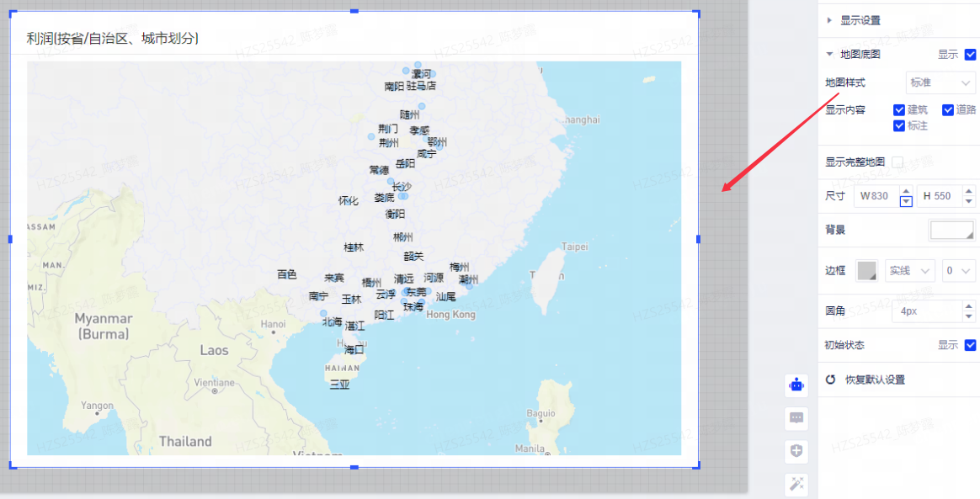Click 恢复默认设置 to restore defaults
Viewport: 980px width, 499px height.
[875, 380]
